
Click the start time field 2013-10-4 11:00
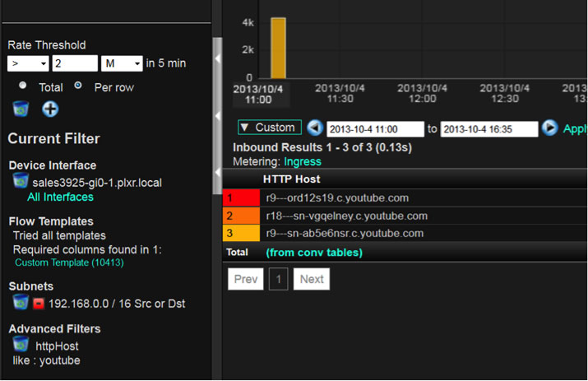point(375,129)
